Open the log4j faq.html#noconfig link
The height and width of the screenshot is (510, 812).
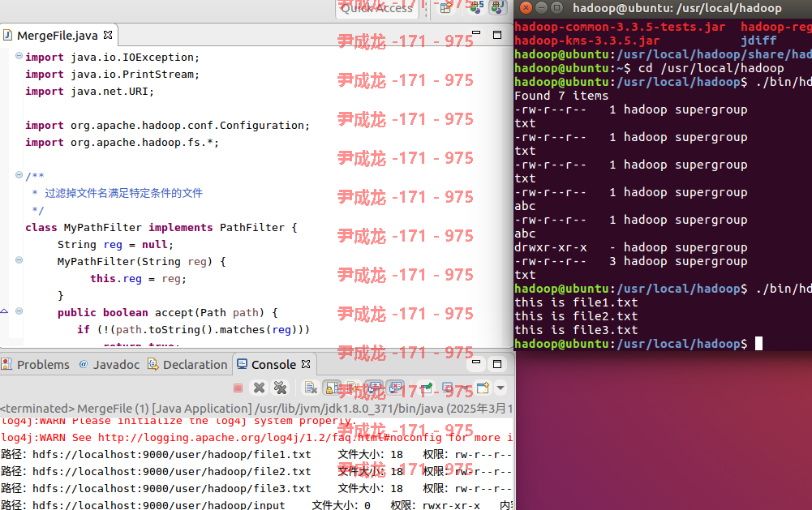click(x=270, y=438)
